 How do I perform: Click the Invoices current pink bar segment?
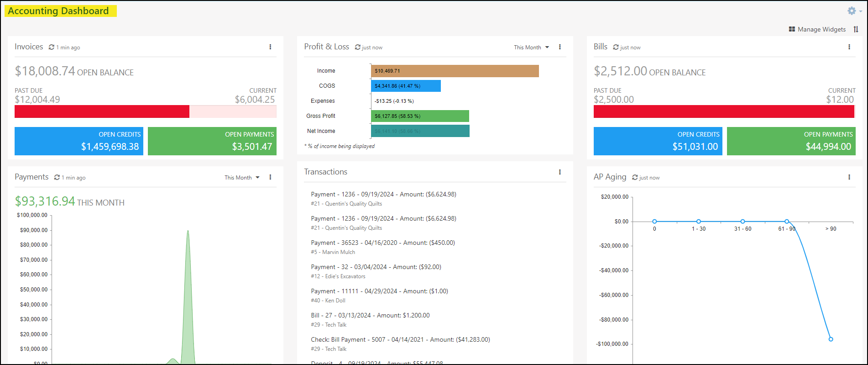233,111
